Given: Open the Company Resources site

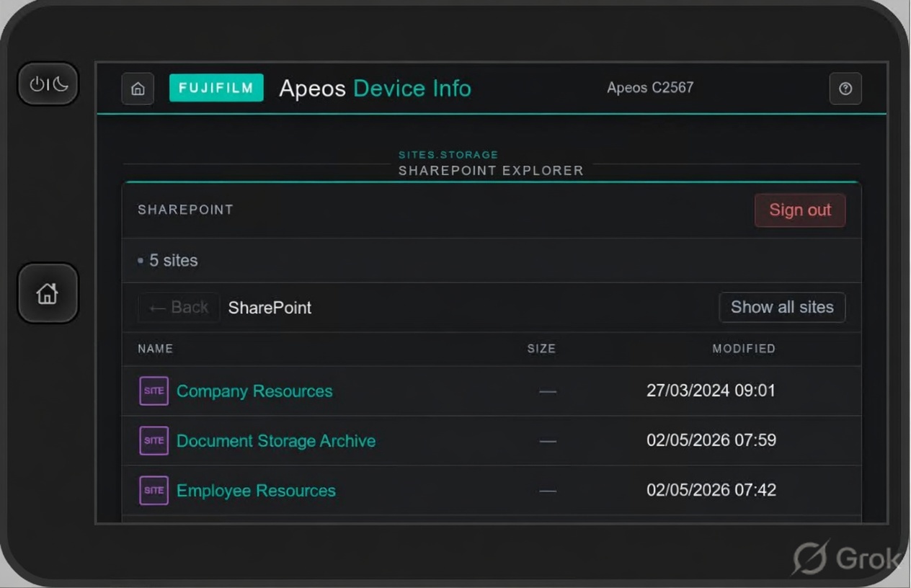Looking at the screenshot, I should (254, 391).
